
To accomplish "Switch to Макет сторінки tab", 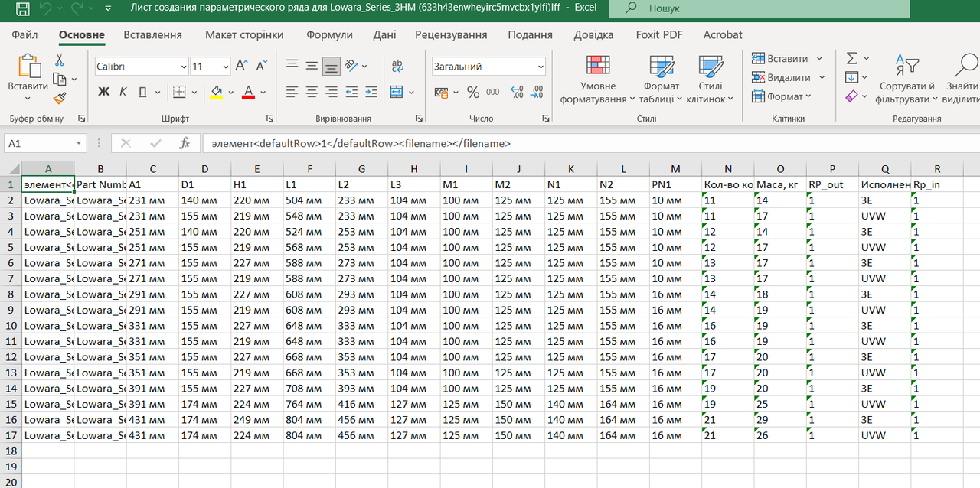I will click(x=244, y=34).
